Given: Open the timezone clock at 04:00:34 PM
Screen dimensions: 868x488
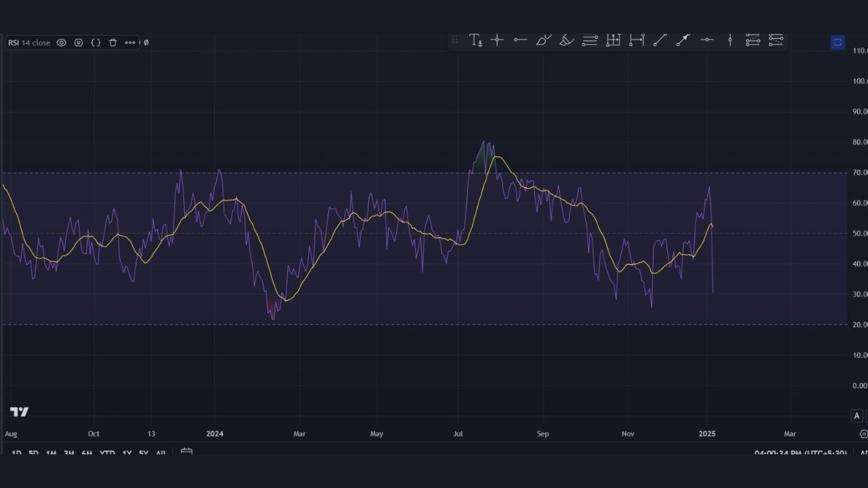Looking at the screenshot, I should pyautogui.click(x=801, y=453).
